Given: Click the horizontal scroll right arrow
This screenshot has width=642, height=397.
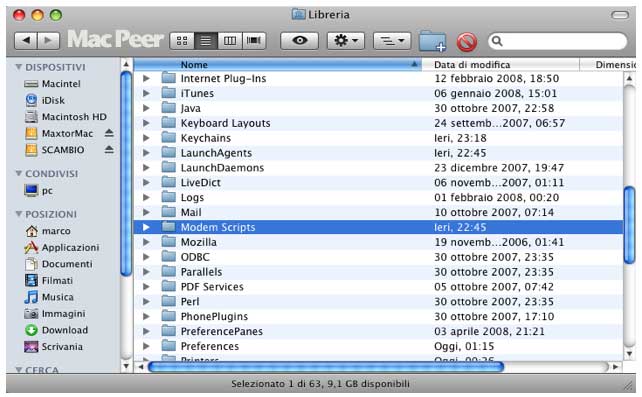Looking at the screenshot, I should pos(615,367).
